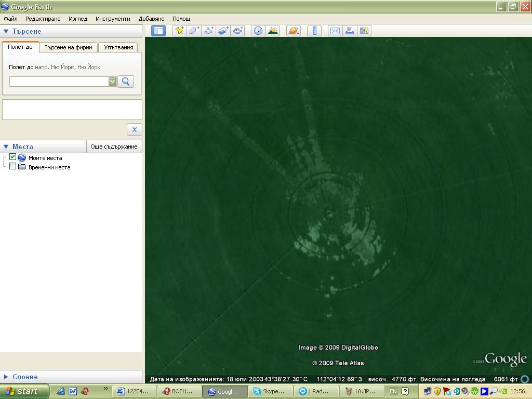Open the Редактиране menu
This screenshot has height=399, width=532.
[43, 19]
